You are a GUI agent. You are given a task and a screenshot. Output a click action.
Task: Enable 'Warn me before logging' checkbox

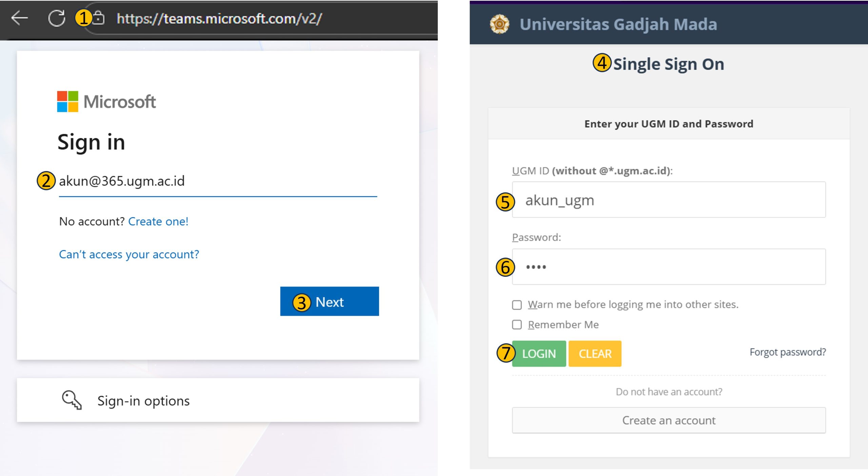click(x=517, y=305)
